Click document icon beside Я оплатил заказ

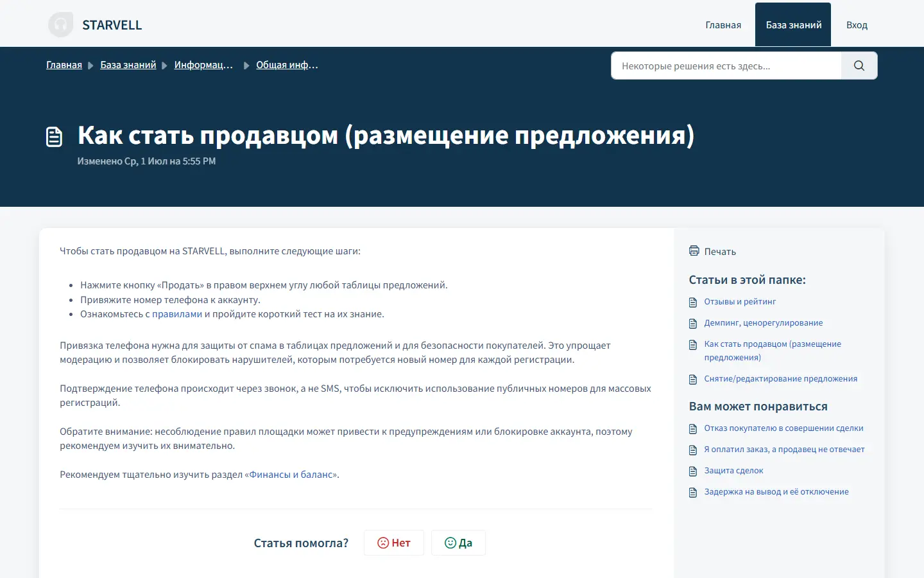693,450
